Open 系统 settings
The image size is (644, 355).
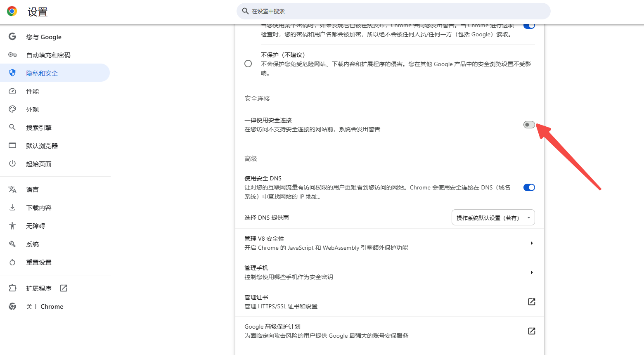click(x=55, y=244)
